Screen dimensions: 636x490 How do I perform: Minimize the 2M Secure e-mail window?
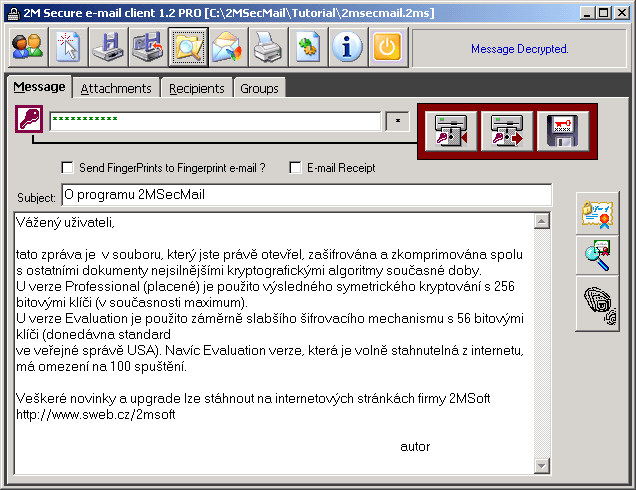pos(587,13)
